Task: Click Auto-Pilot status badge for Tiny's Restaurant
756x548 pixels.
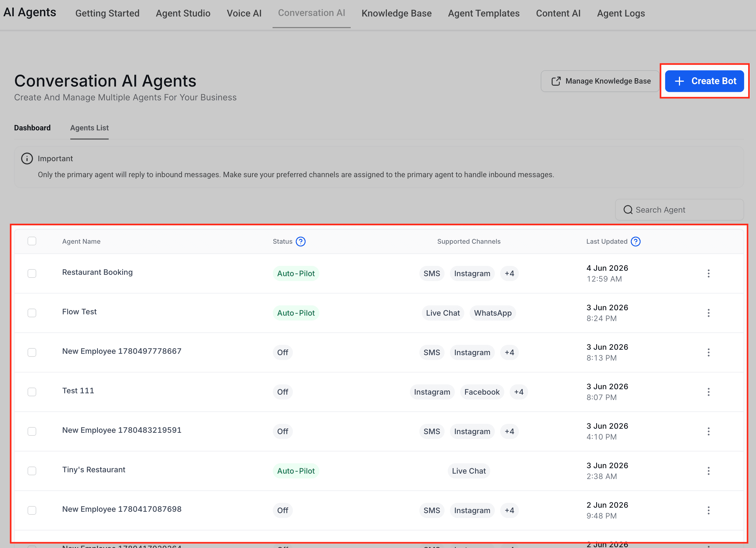Action: [x=296, y=471]
